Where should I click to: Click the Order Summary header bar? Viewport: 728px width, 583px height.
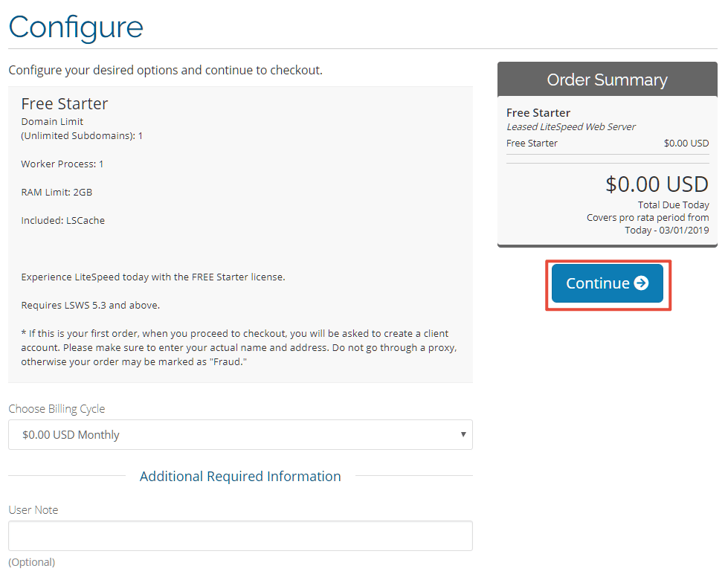pyautogui.click(x=608, y=80)
